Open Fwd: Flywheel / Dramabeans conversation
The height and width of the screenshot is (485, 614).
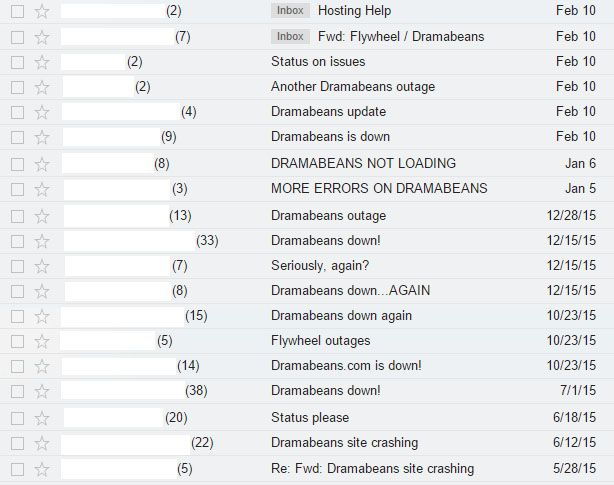tap(401, 36)
